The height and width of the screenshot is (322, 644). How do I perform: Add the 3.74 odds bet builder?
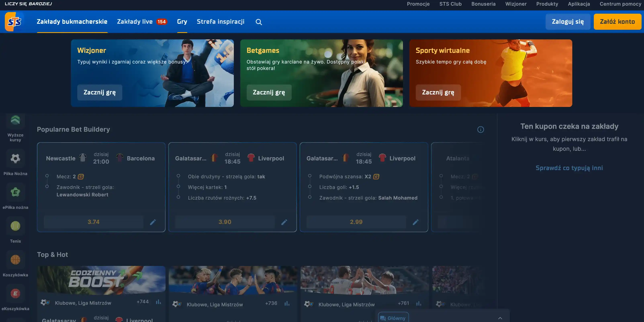(x=93, y=222)
